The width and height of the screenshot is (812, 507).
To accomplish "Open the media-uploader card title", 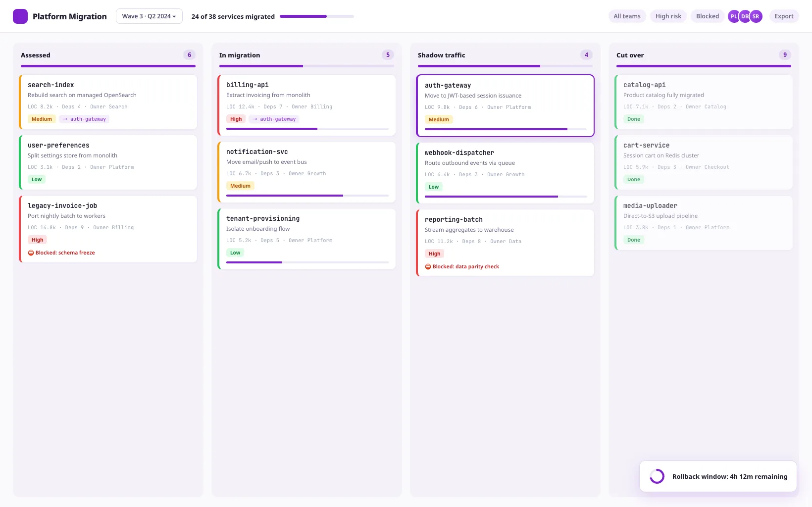I will (650, 205).
